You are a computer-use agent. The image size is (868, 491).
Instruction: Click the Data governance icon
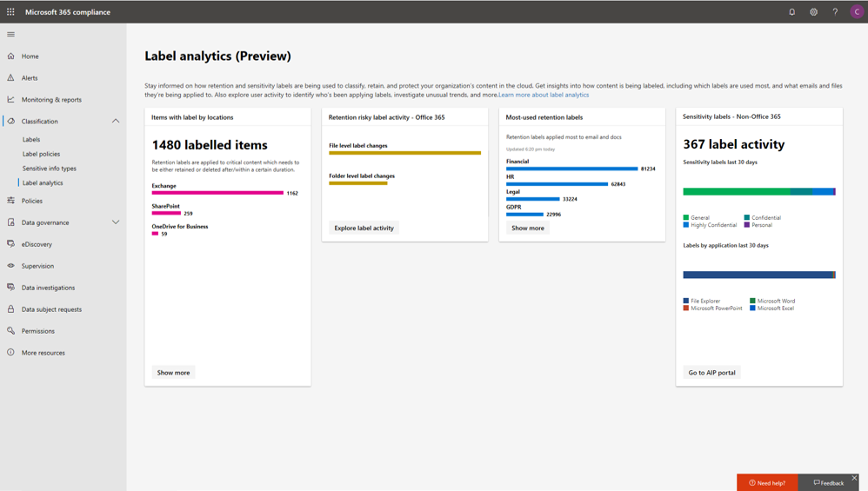coord(10,222)
